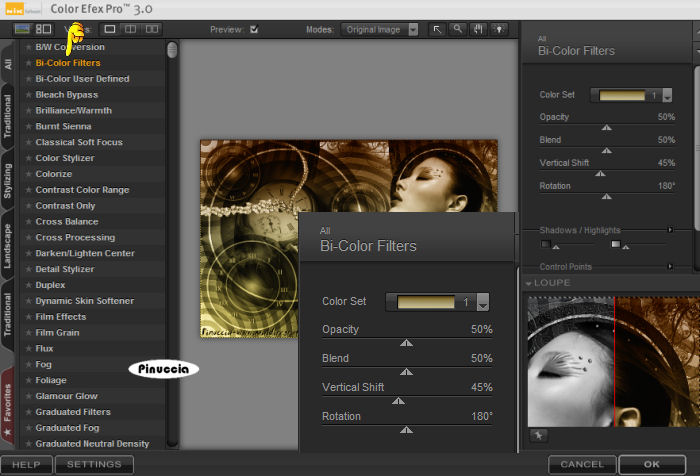This screenshot has height=476, width=700.
Task: Open the Favorites category tab
Action: point(8,406)
